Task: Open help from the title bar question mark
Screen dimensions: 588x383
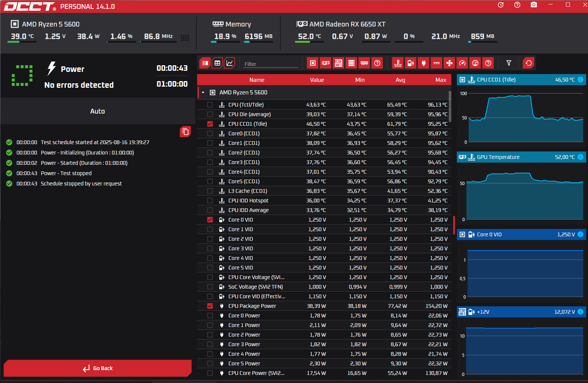Action: [x=517, y=5]
